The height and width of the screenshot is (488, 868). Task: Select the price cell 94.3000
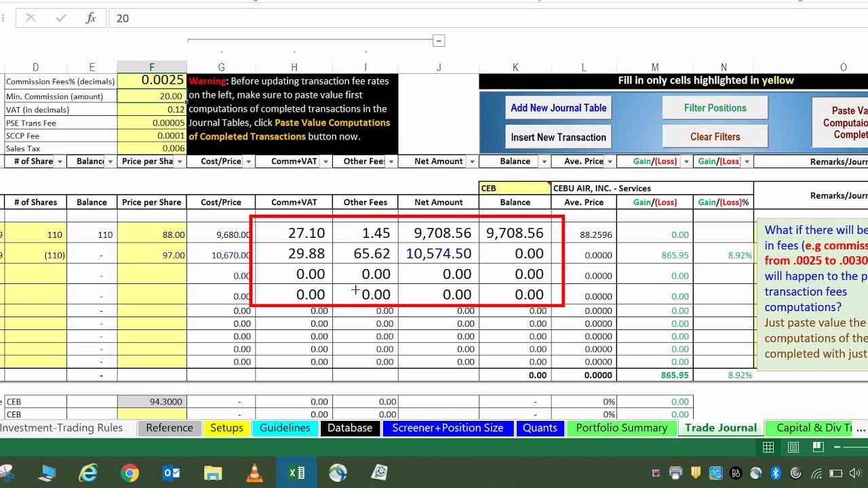pos(152,401)
